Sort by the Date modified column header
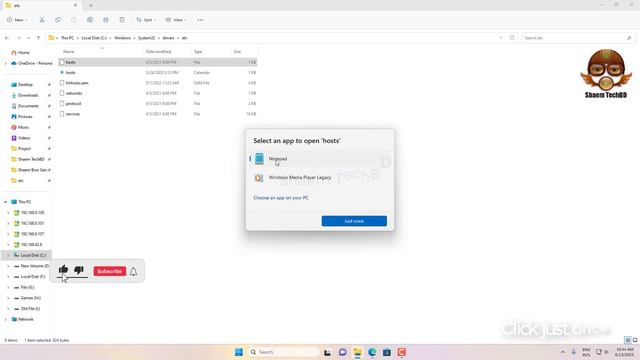 (158, 52)
